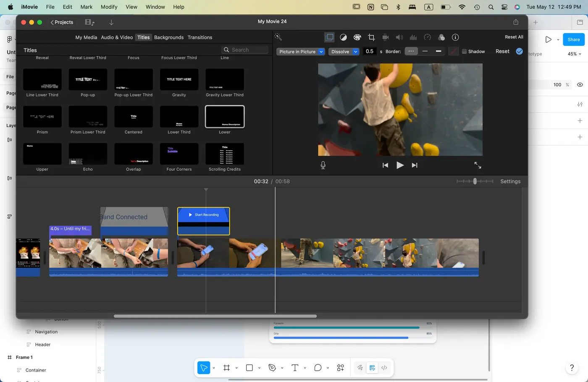Open Picture in Picture overlay dropdown
Viewport: 588px width, 382px height.
tap(300, 52)
